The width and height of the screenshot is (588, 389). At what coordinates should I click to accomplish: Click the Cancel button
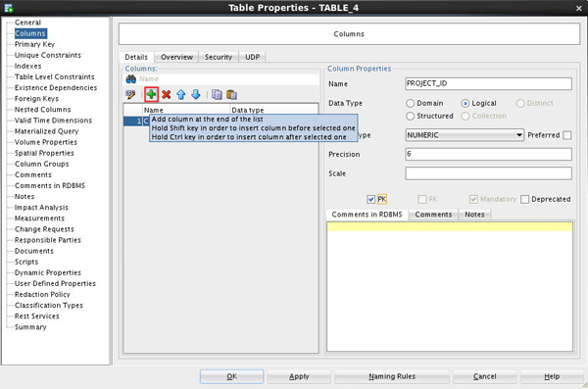(x=484, y=376)
